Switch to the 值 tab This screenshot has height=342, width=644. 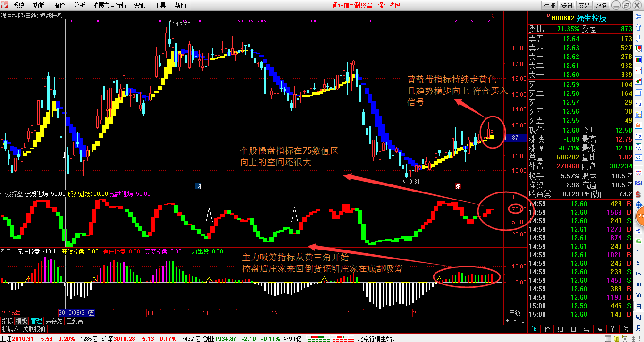pos(613,329)
